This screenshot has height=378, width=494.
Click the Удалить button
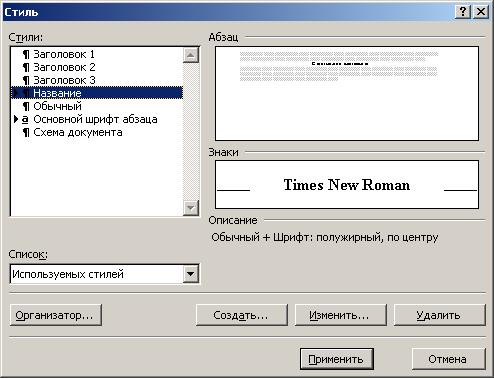coord(439,315)
